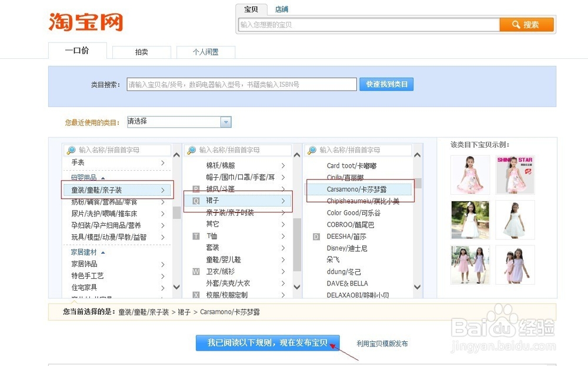Click the magnifier icon in the rightmost category search box
Image resolution: width=588 pixels, height=366 pixels.
(x=312, y=149)
